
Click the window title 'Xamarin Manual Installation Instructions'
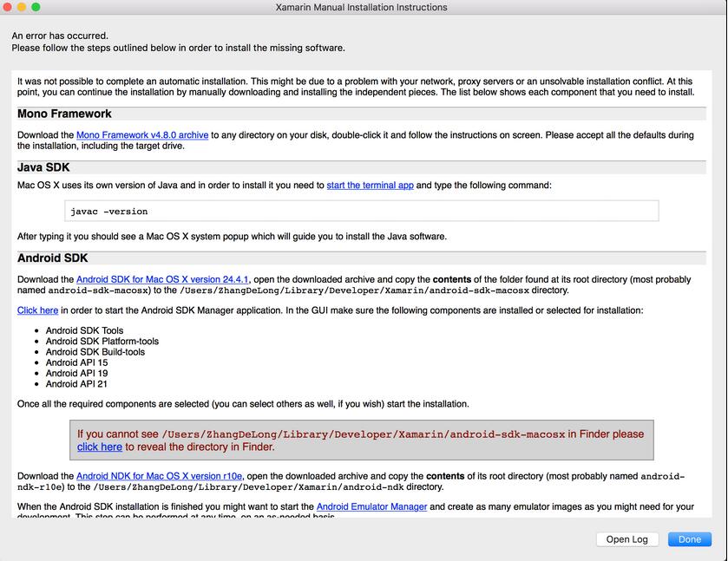pyautogui.click(x=361, y=7)
